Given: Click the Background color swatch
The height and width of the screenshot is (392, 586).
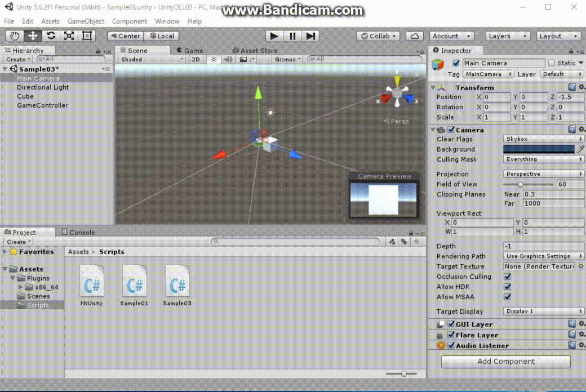Looking at the screenshot, I should pos(538,149).
